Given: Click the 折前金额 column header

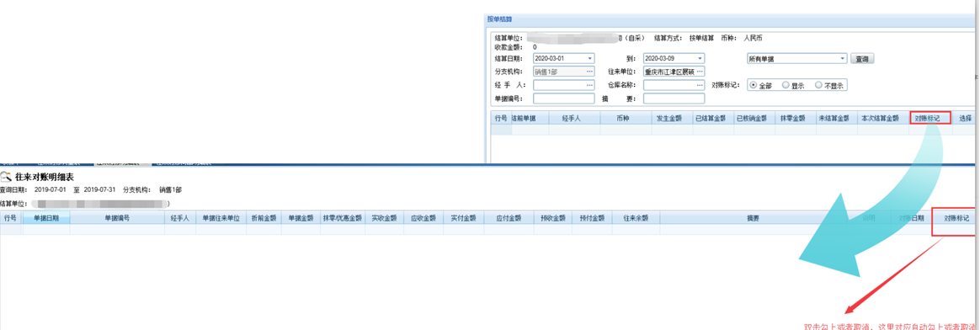Looking at the screenshot, I should [x=264, y=218].
